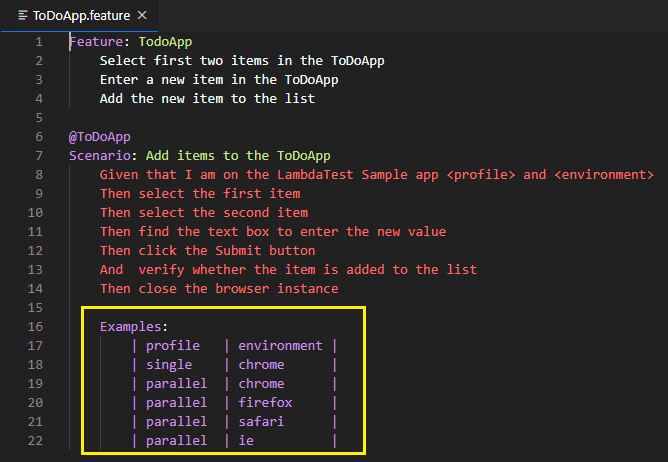Click the 'ie' cell in the last row
668x462 pixels.
(246, 441)
